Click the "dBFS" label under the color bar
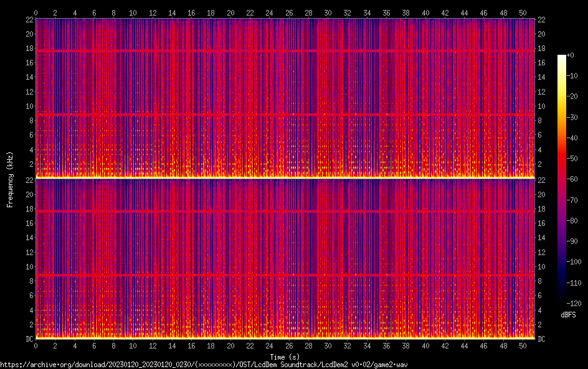 pos(568,315)
